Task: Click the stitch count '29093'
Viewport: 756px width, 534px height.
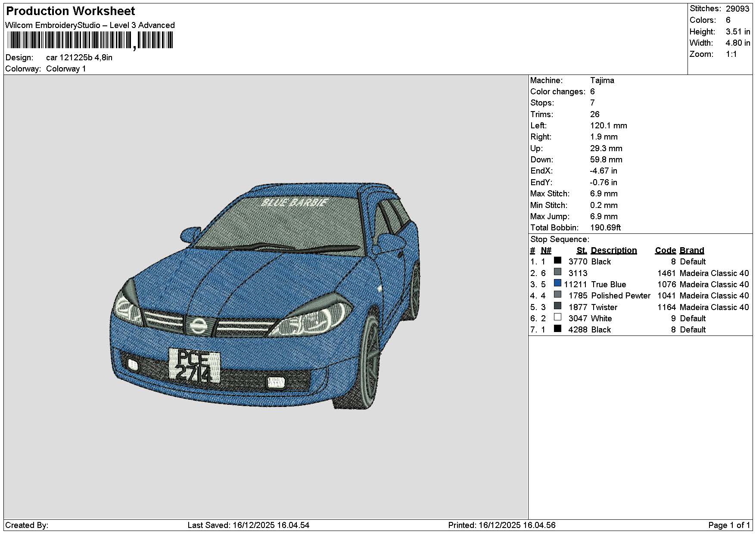Action: (737, 9)
